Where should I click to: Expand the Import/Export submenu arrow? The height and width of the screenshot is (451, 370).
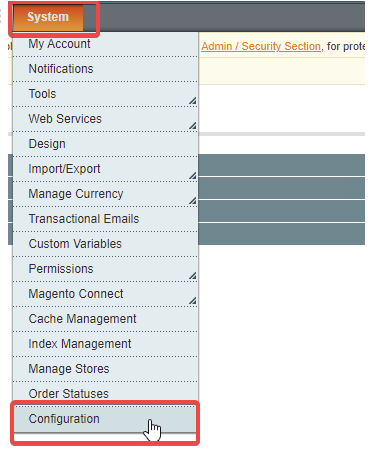192,176
